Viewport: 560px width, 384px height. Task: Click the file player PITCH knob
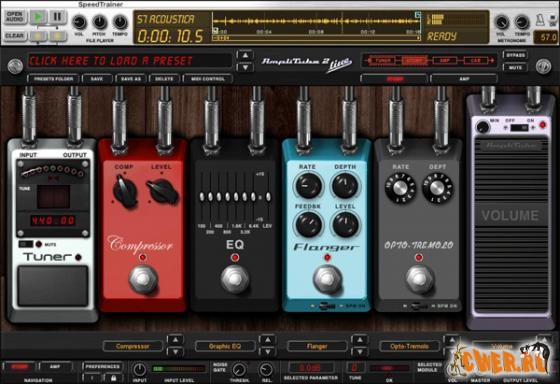pos(100,22)
